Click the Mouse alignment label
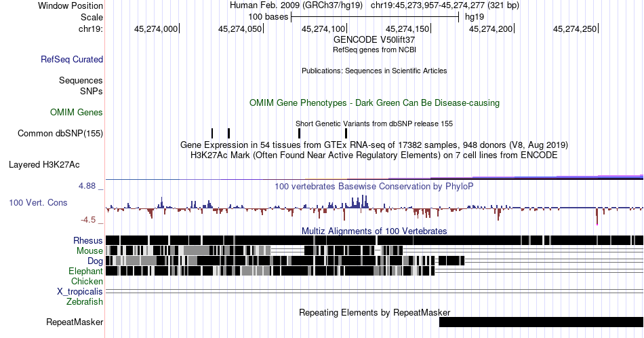This screenshot has width=644, height=338. coord(89,251)
